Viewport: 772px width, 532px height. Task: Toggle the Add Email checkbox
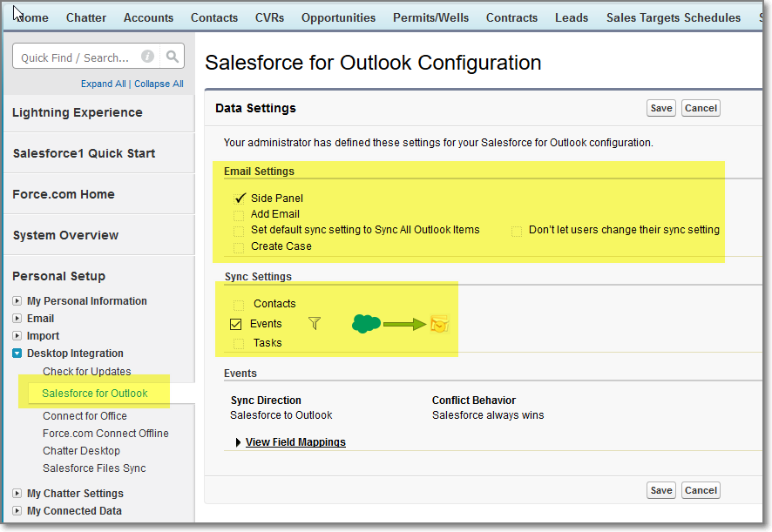[239, 215]
